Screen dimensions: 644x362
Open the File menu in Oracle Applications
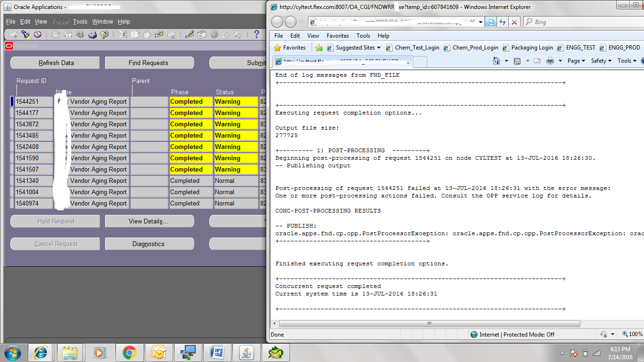click(10, 21)
